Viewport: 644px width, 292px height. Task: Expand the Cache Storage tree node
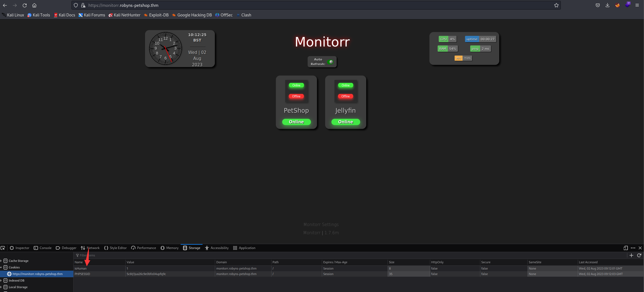tap(1, 261)
